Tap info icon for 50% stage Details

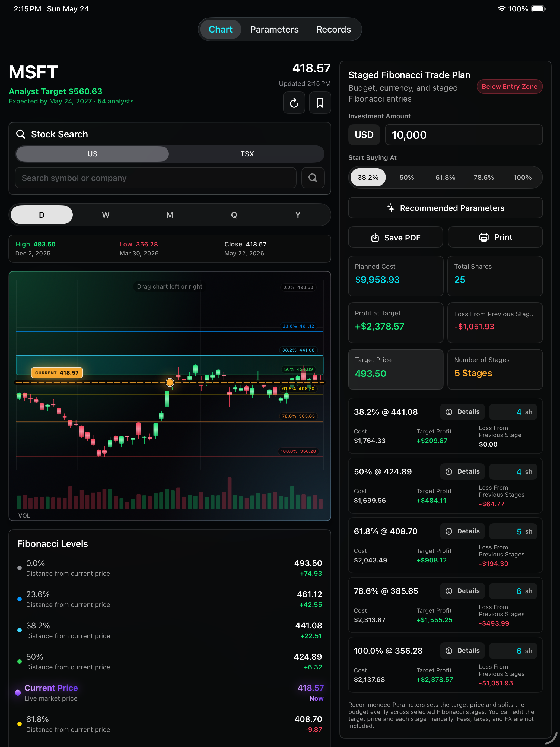point(448,472)
